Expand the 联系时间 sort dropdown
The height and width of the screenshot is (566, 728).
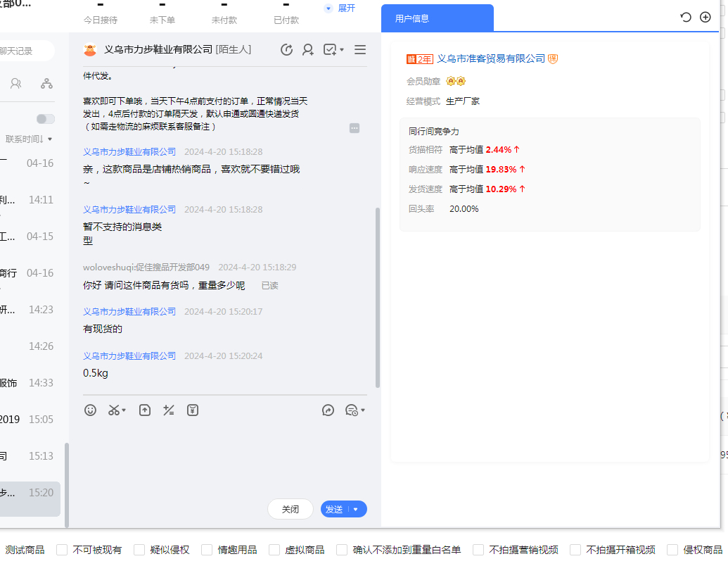(x=29, y=139)
